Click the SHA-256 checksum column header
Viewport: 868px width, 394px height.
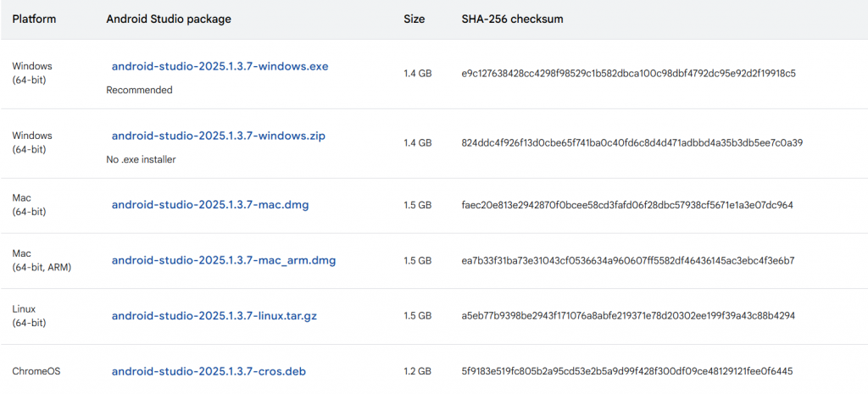[513, 19]
